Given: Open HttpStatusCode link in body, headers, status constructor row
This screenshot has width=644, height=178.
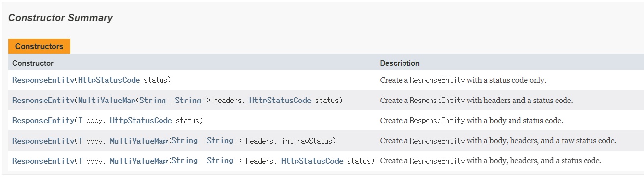Looking at the screenshot, I should coord(312,161).
